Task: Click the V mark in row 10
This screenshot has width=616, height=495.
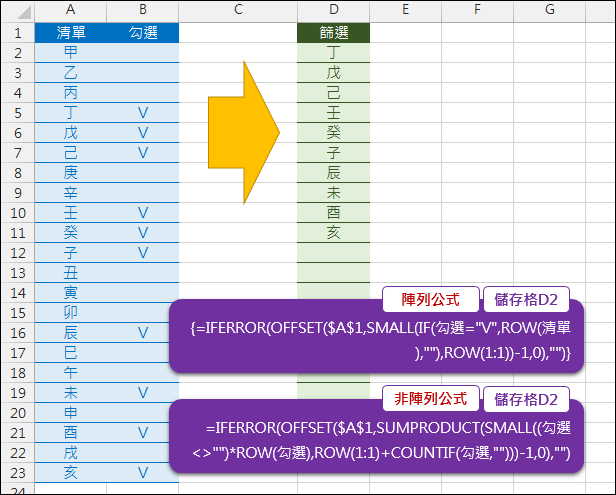Action: click(143, 213)
